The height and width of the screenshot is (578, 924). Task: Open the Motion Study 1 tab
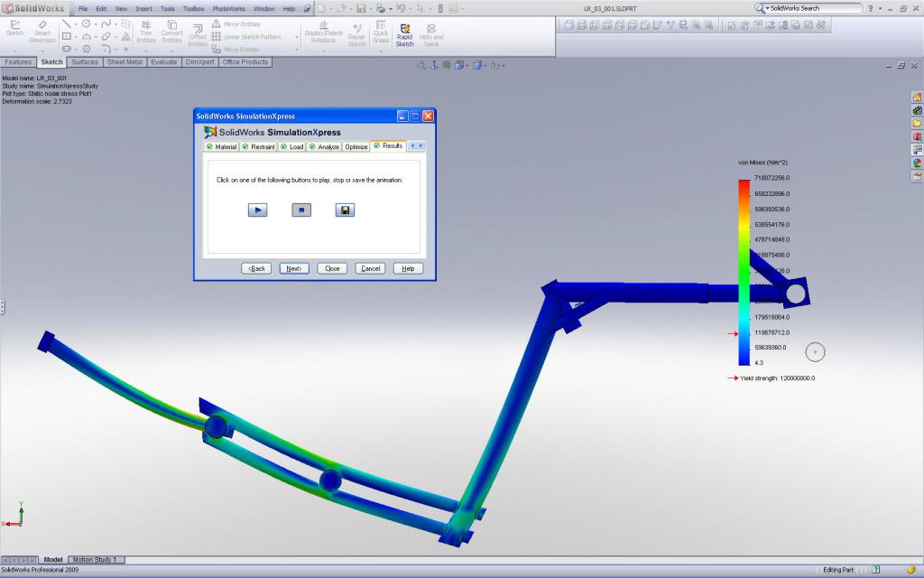point(94,559)
